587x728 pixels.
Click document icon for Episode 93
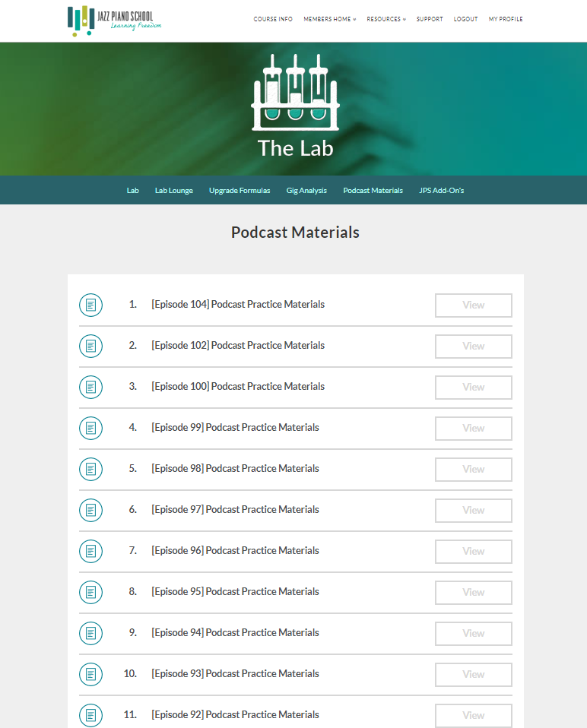[x=90, y=674]
